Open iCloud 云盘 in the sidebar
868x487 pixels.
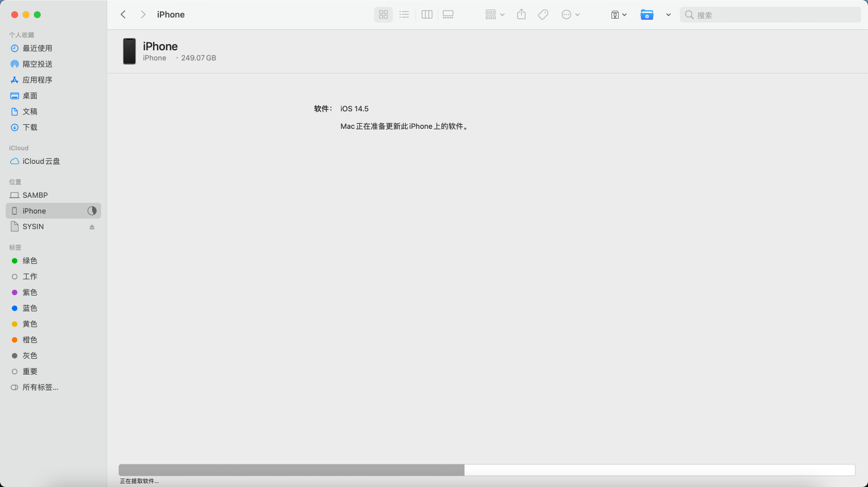pyautogui.click(x=53, y=161)
